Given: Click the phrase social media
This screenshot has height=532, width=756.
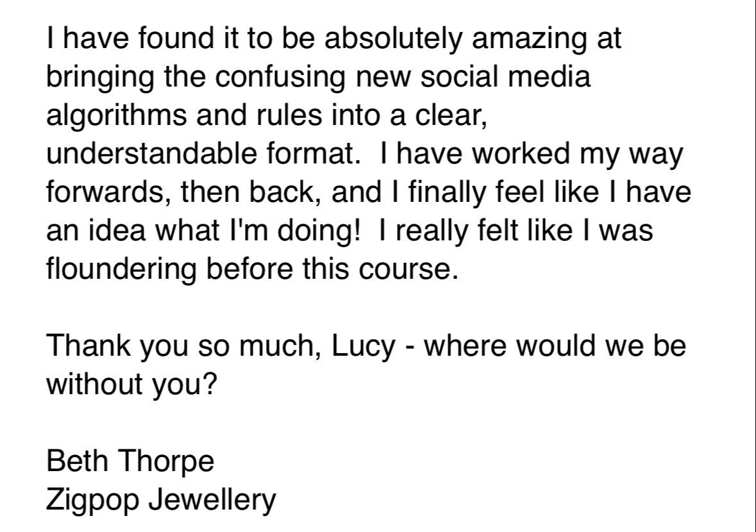Looking at the screenshot, I should click(505, 77).
